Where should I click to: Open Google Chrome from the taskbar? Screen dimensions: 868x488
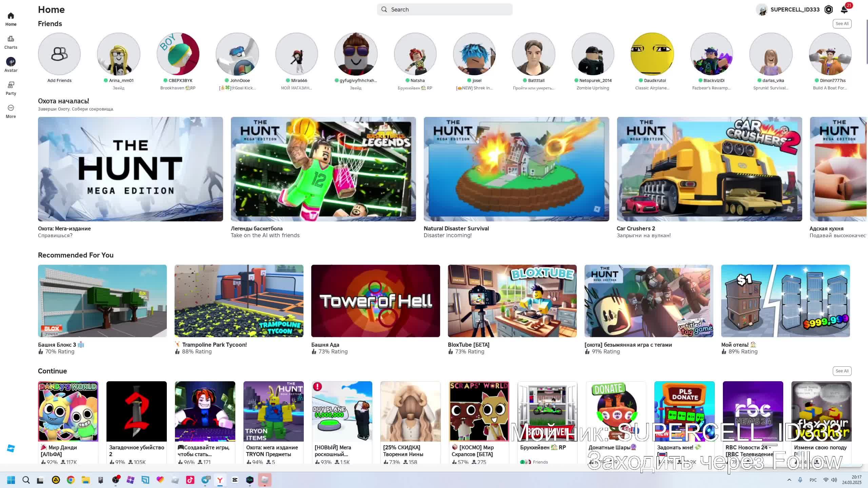click(x=71, y=480)
